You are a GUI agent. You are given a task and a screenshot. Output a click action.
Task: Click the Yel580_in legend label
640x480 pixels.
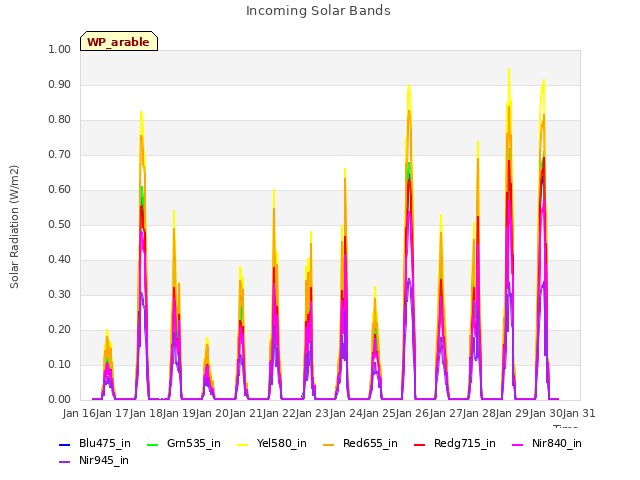(282, 443)
